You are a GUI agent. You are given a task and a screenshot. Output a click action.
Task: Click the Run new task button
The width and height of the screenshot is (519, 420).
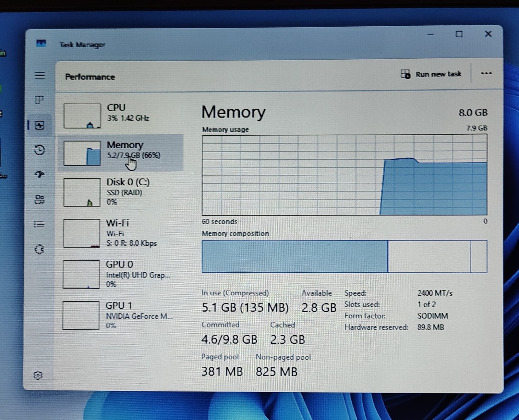click(x=431, y=74)
